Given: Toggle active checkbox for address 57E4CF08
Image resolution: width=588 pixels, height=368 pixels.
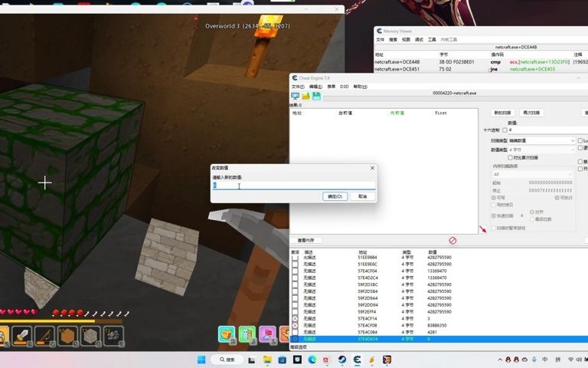Looking at the screenshot, I should tap(295, 325).
